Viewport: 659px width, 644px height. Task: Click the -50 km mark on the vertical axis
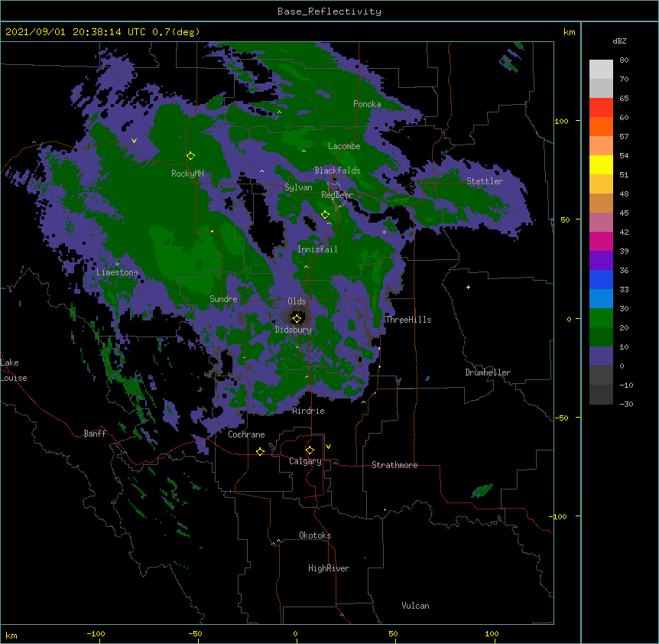[561, 418]
